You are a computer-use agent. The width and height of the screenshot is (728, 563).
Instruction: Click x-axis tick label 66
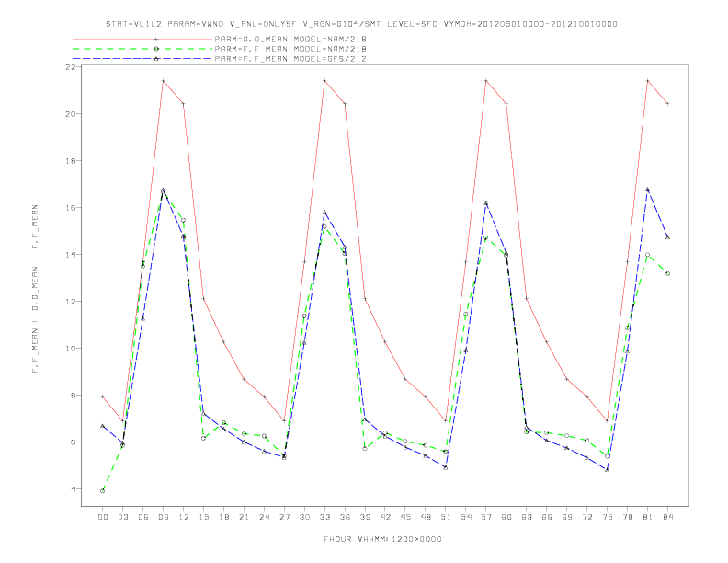click(x=547, y=517)
